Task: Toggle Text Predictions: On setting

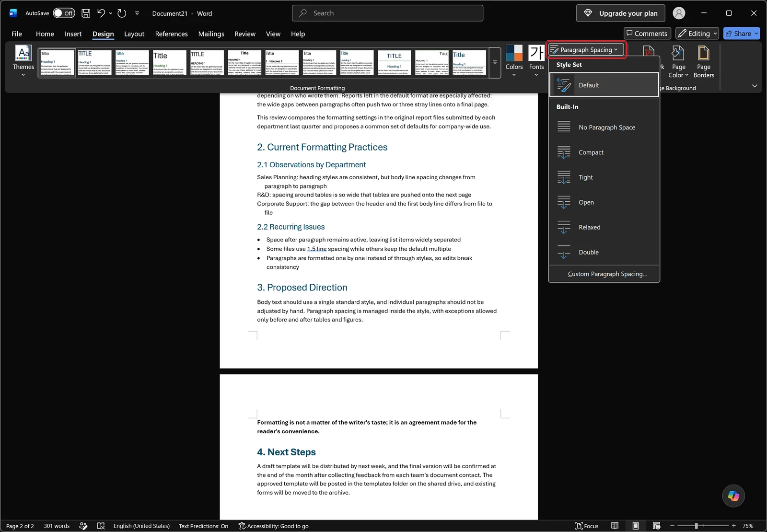Action: pos(203,526)
